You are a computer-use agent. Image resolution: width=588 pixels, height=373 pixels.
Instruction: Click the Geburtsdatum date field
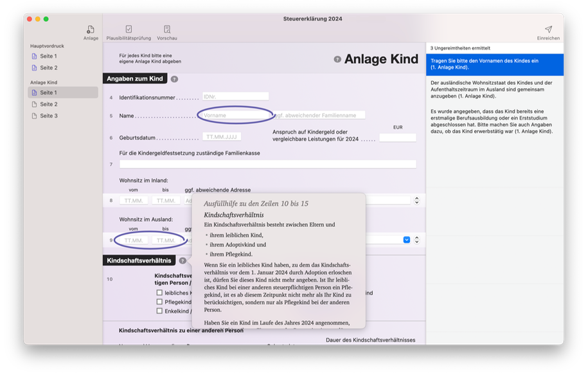[222, 137]
